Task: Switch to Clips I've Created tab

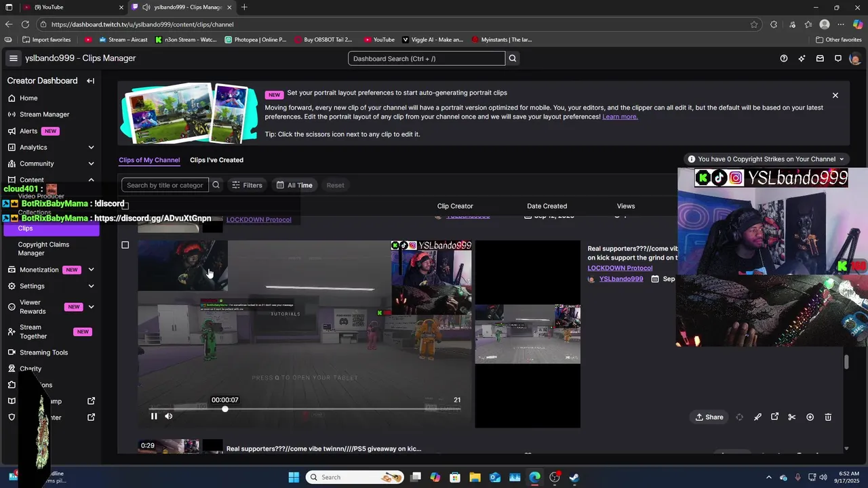Action: coord(216,160)
